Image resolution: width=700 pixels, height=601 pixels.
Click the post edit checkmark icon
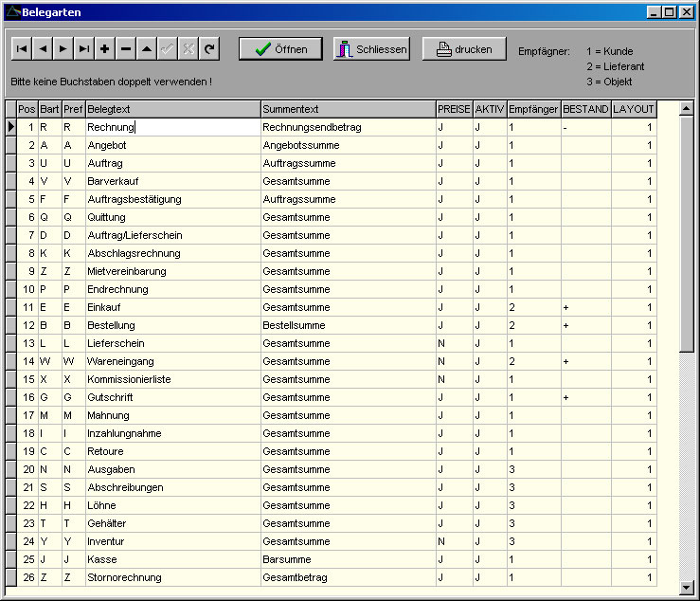point(168,48)
